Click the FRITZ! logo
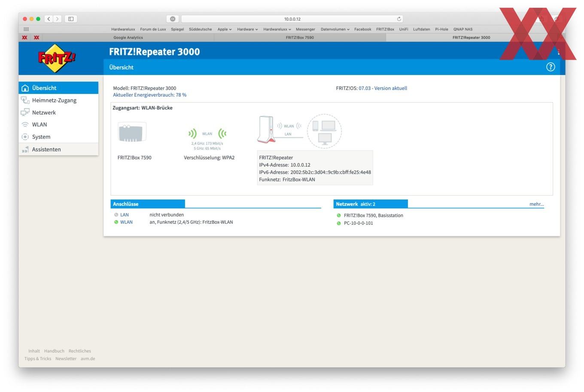Viewport: 584px width, 392px height. pos(57,58)
